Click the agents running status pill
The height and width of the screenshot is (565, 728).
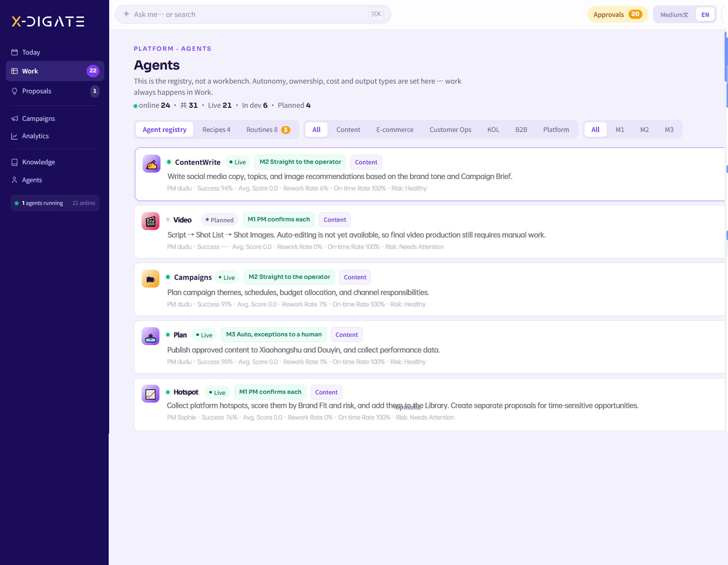coord(55,203)
